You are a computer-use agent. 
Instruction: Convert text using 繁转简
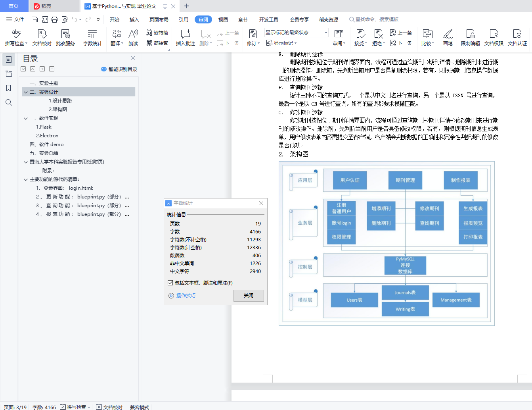[x=157, y=33]
